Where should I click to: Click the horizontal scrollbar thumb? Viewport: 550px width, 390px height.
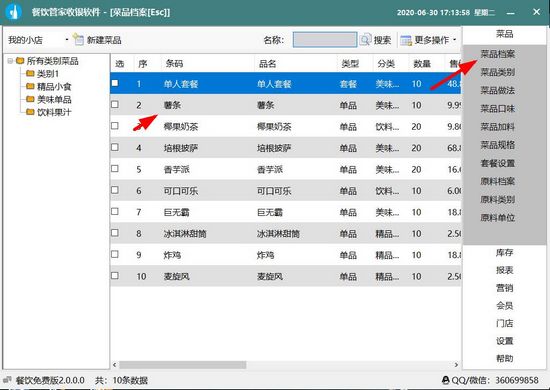tap(183, 365)
